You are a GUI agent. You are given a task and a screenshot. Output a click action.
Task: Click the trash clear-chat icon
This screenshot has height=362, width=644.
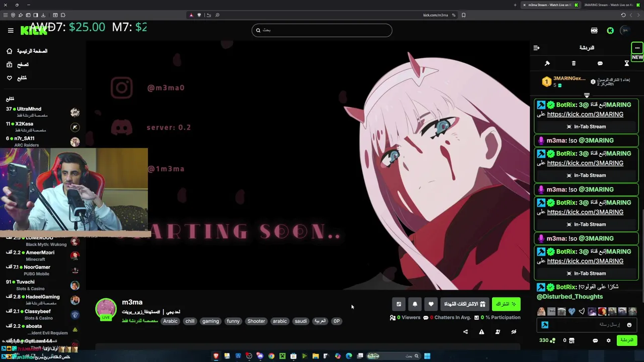(x=574, y=63)
